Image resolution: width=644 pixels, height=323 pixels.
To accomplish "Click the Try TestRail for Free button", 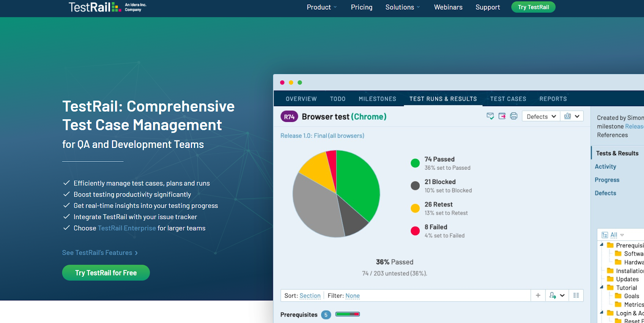I will pos(106,273).
